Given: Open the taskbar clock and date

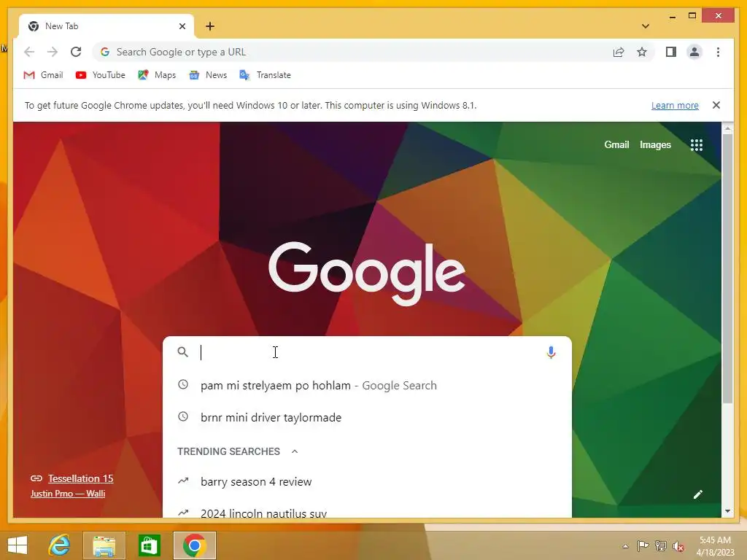Looking at the screenshot, I should [716, 545].
